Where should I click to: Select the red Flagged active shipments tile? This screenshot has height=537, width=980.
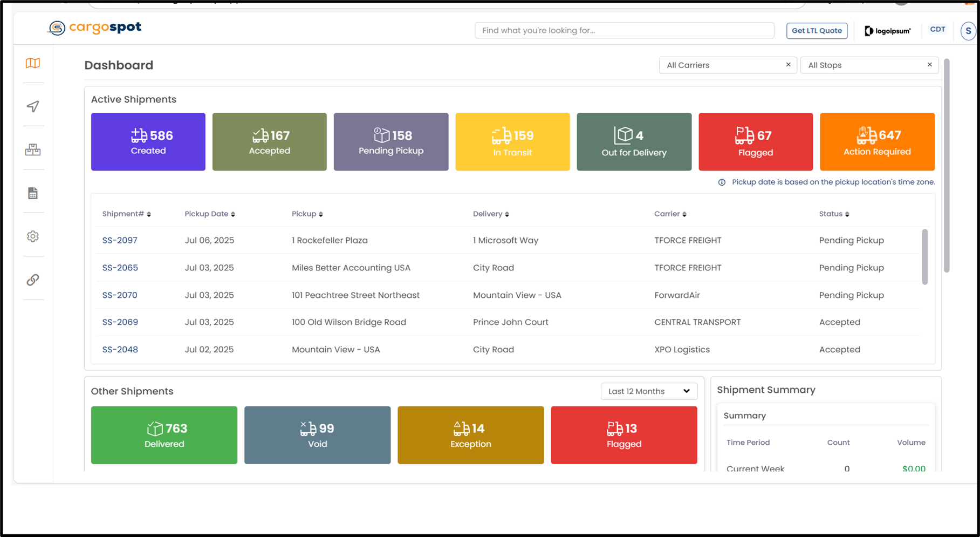(x=755, y=142)
